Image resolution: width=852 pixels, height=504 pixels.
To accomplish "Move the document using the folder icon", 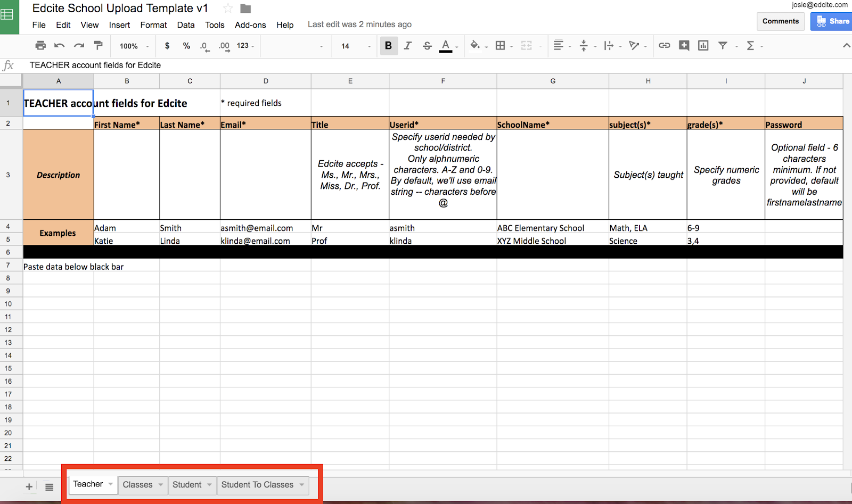I will coord(245,9).
